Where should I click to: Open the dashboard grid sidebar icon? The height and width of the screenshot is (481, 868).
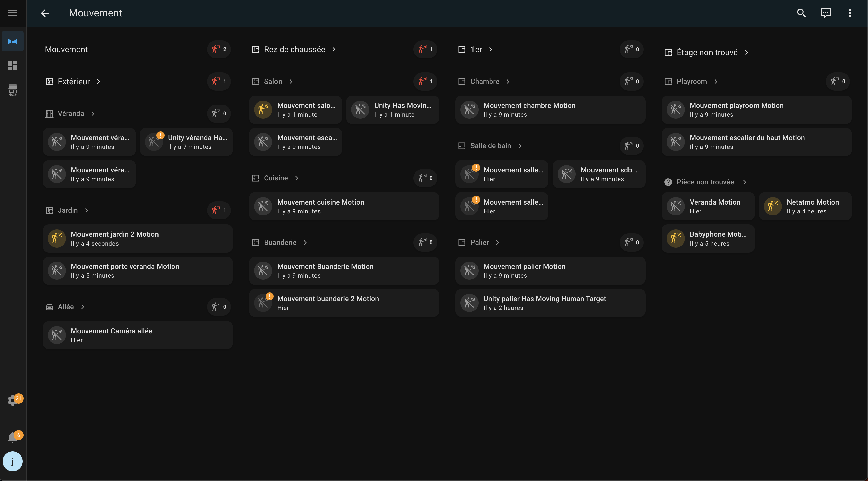coord(13,65)
